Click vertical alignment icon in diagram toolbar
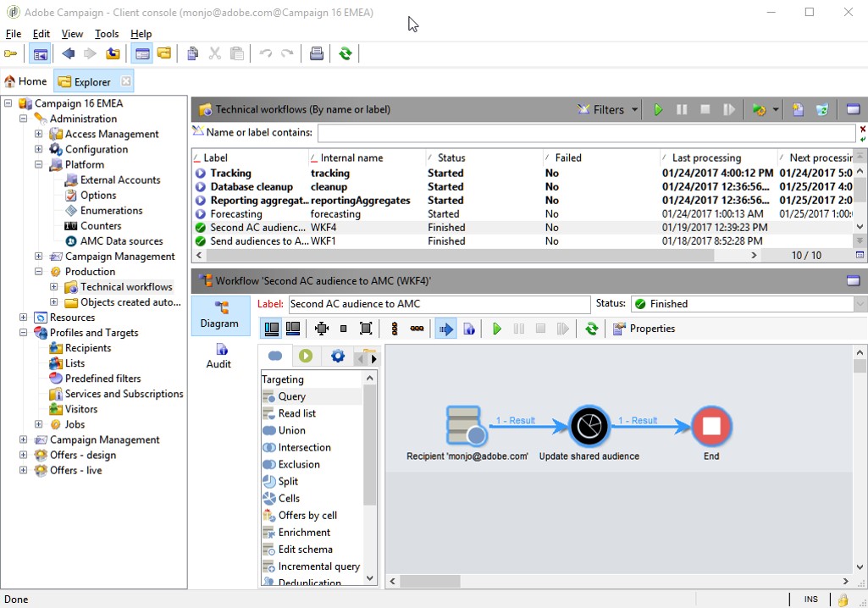Image resolution: width=868 pixels, height=608 pixels. [395, 329]
